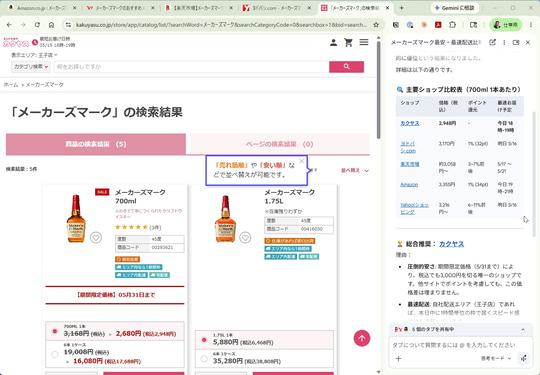The width and height of the screenshot is (540, 375).
Task: Close the sorting hint tooltip
Action: coord(302,161)
